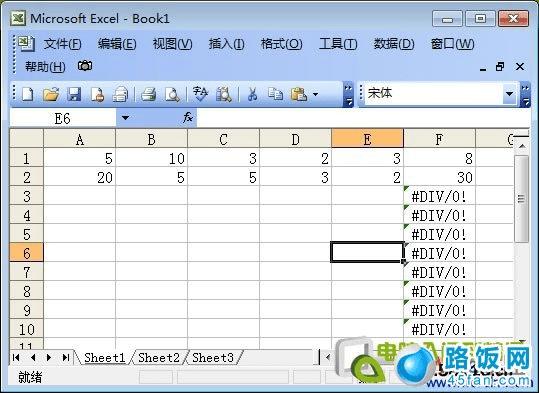Restore the workbook window in menu bar
Viewport: 539px width, 393px height.
point(500,66)
